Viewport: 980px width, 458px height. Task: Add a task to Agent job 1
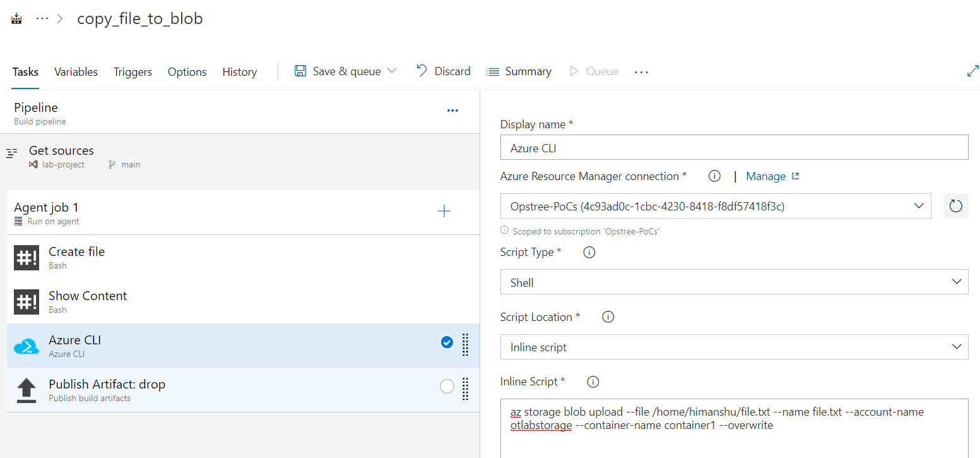coord(444,211)
